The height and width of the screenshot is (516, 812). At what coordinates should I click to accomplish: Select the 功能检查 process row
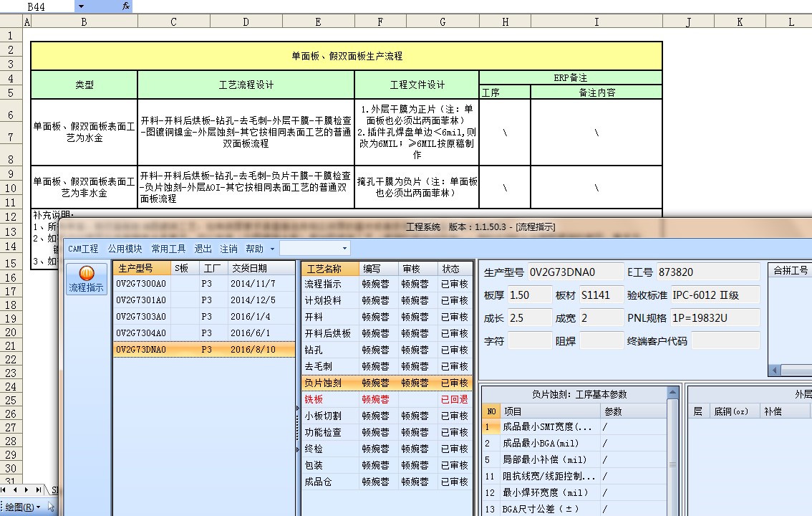(387, 432)
